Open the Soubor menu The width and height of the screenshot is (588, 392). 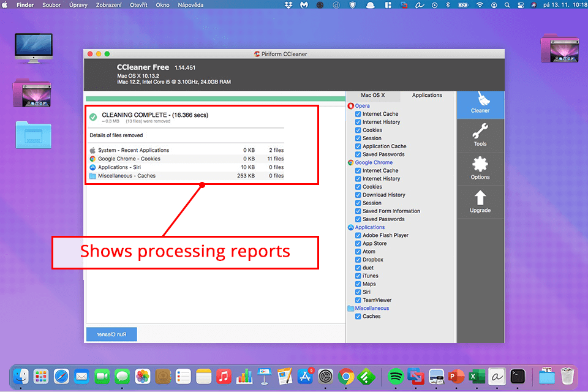coord(51,5)
